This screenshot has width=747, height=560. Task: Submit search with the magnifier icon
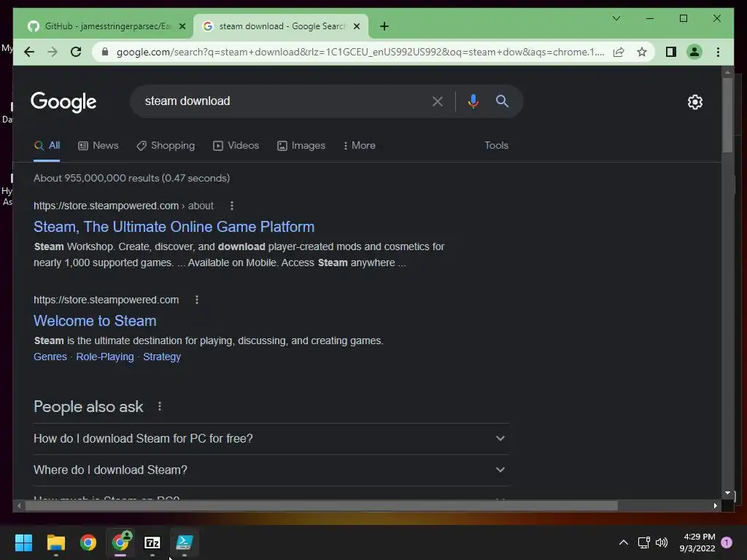pos(502,101)
